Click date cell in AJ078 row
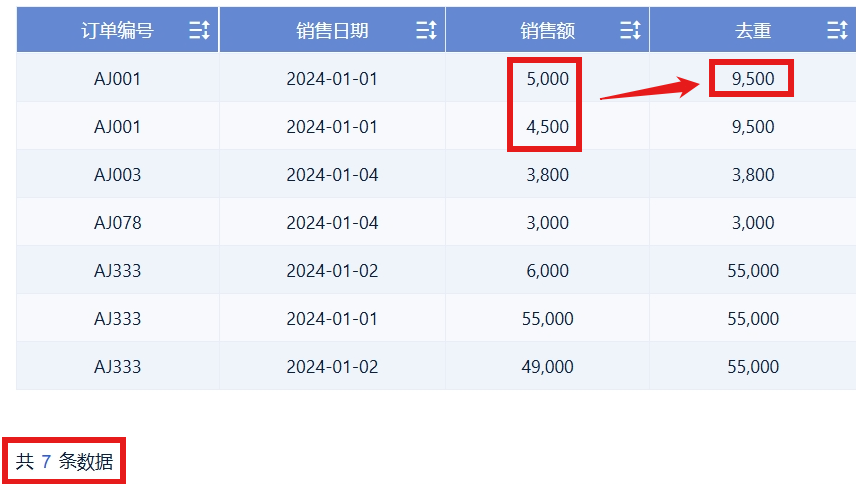Viewport: 856px width, 487px height. [332, 223]
